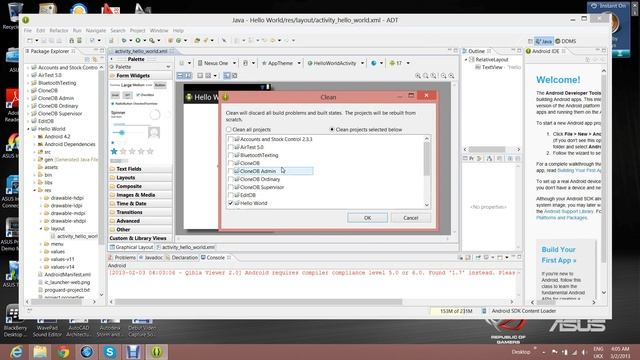Click the Android Virtual Device Manager icon
This screenshot has width=640, height=360.
(79, 40)
